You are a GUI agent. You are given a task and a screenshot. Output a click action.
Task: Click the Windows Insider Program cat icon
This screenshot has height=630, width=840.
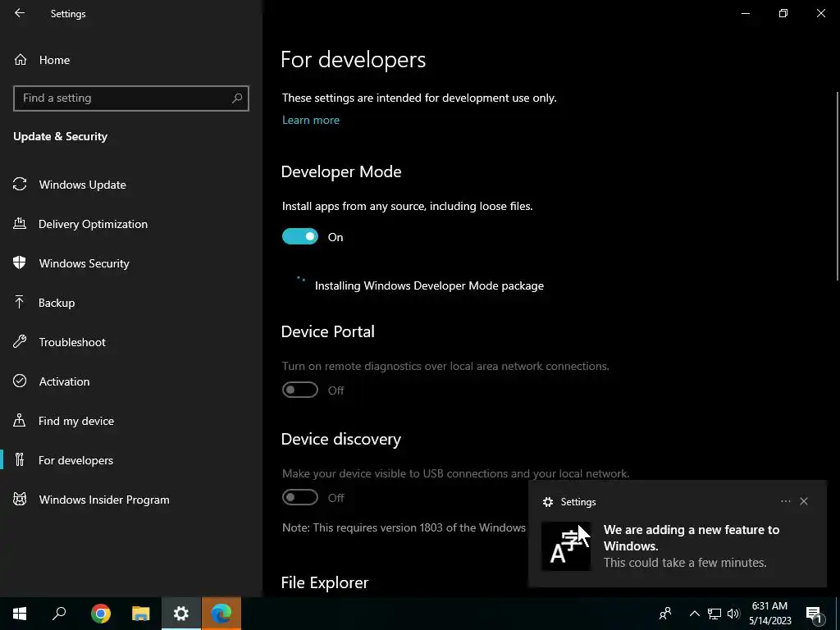tap(20, 500)
